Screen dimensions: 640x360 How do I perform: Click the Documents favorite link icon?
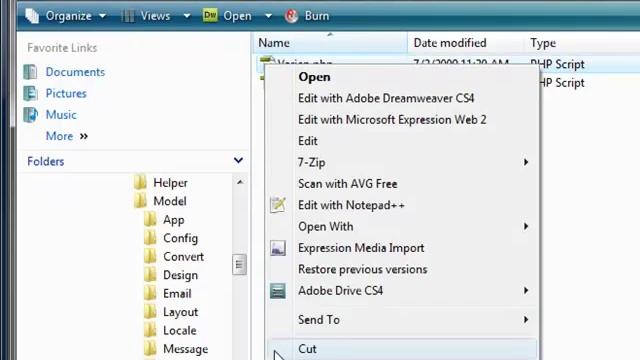30,72
